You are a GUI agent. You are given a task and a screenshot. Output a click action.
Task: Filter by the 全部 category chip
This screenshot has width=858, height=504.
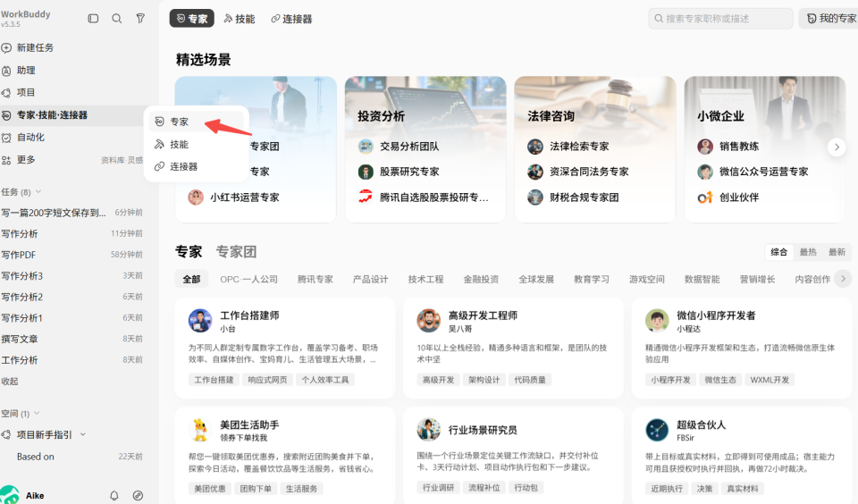[191, 279]
